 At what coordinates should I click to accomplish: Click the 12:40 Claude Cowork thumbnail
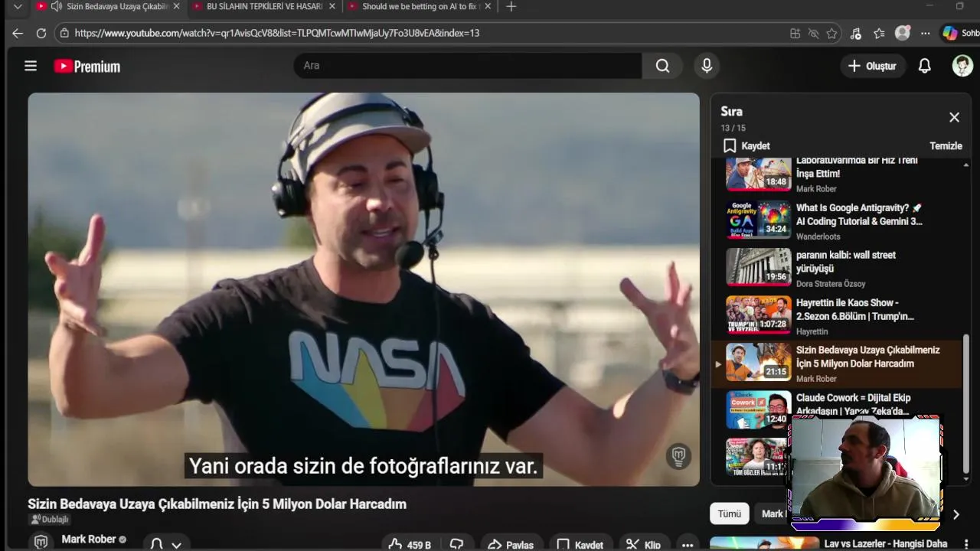pos(759,410)
